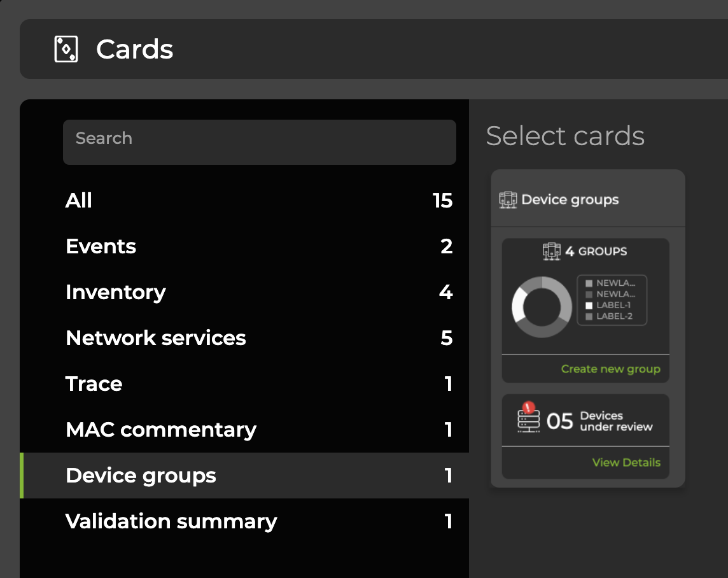Open the Validation summary category
The image size is (728, 578).
(x=171, y=521)
